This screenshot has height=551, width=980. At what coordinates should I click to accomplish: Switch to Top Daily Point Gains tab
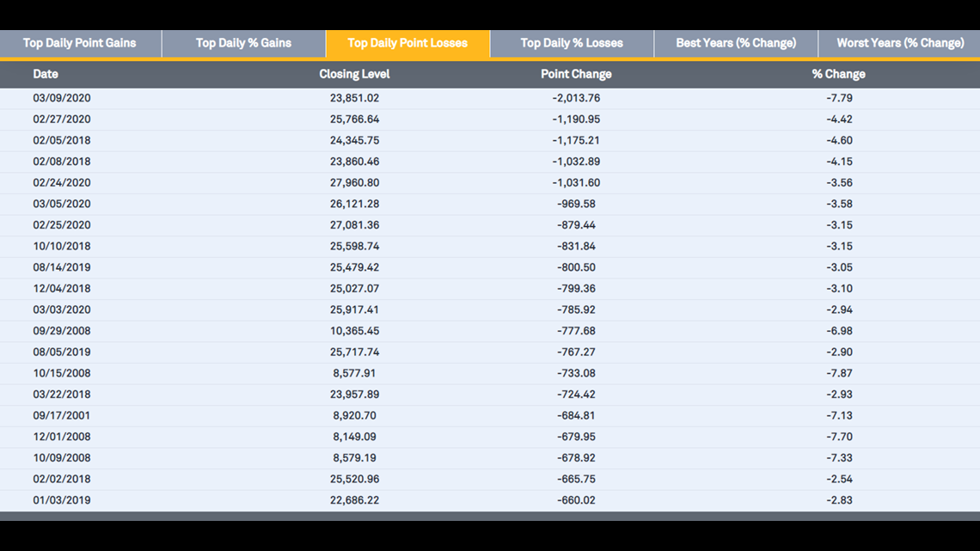pyautogui.click(x=80, y=43)
